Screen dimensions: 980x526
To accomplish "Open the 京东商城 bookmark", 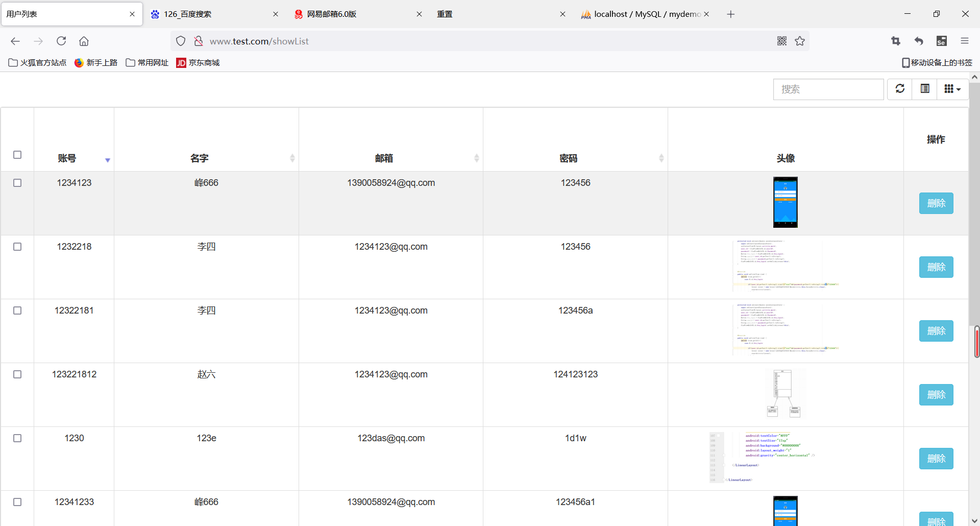I will (198, 63).
